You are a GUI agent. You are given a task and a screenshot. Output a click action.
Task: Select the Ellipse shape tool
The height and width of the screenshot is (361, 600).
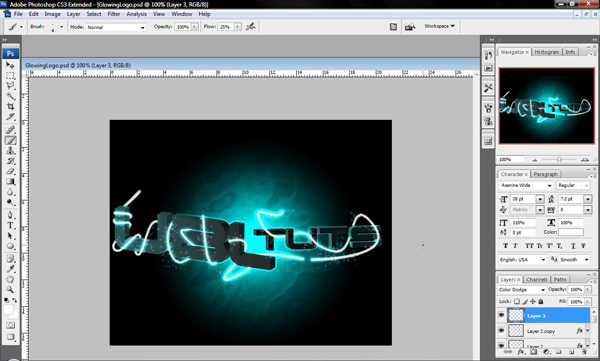10,246
